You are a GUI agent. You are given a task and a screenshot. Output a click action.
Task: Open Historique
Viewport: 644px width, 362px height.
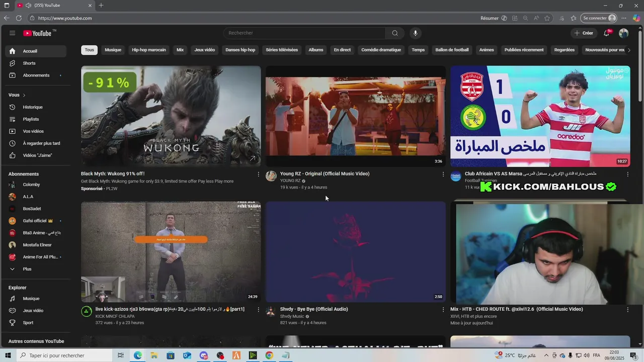click(x=36, y=107)
